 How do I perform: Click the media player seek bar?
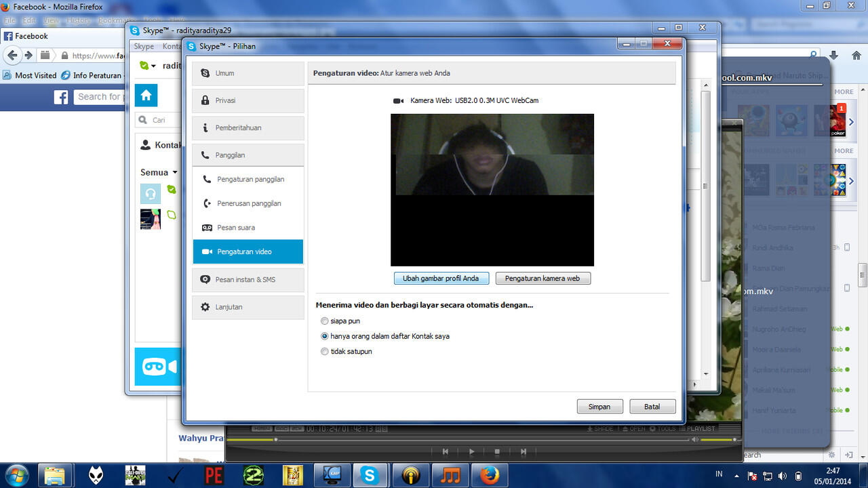[458, 439]
